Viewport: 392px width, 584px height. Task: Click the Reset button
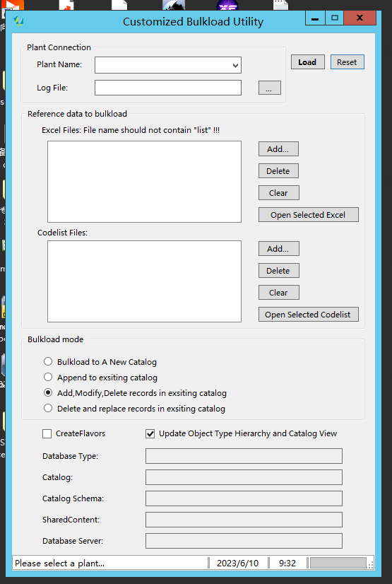(x=347, y=62)
